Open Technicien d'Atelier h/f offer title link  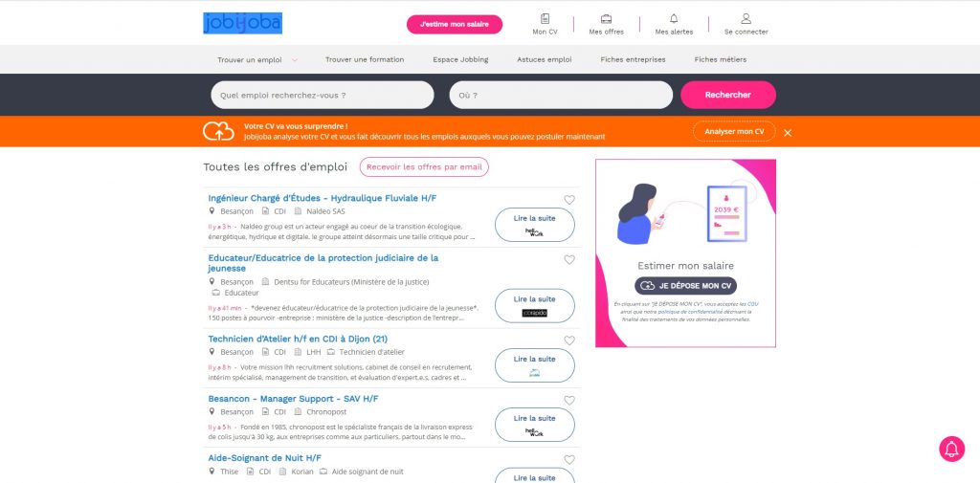[298, 339]
